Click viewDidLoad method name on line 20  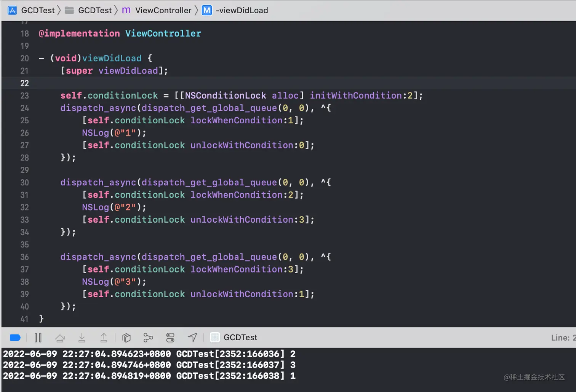pyautogui.click(x=112, y=58)
